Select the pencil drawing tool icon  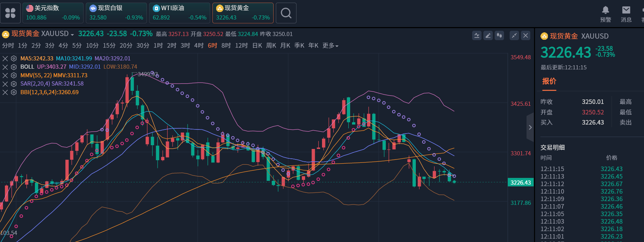(x=488, y=36)
